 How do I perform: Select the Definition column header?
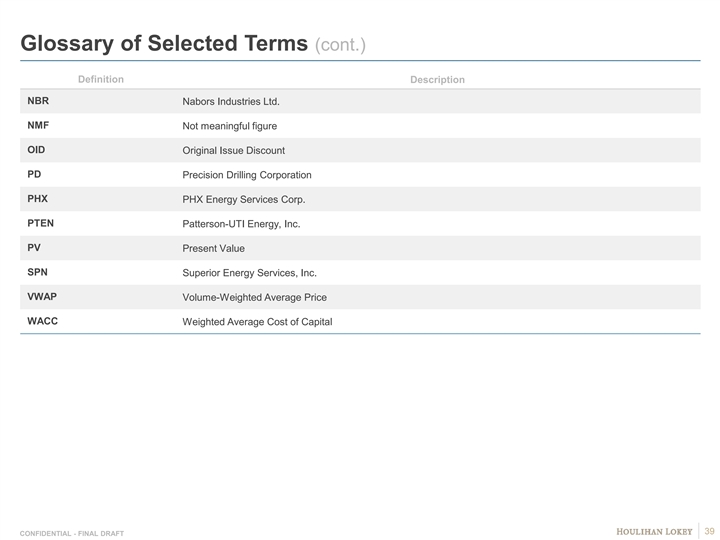click(100, 79)
